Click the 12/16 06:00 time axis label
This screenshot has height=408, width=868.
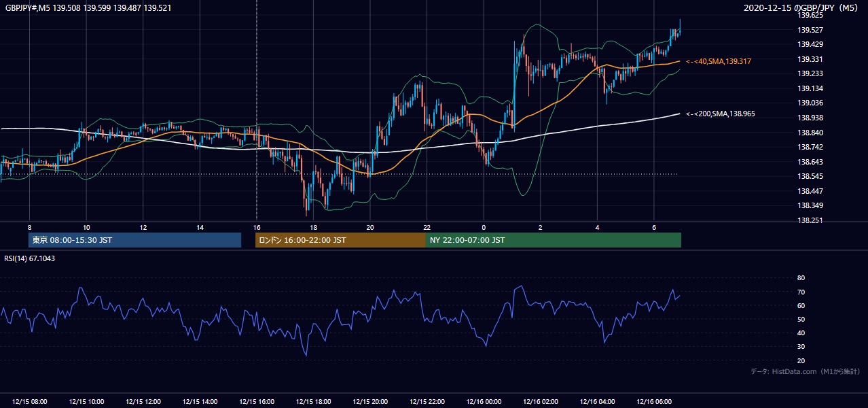653,402
